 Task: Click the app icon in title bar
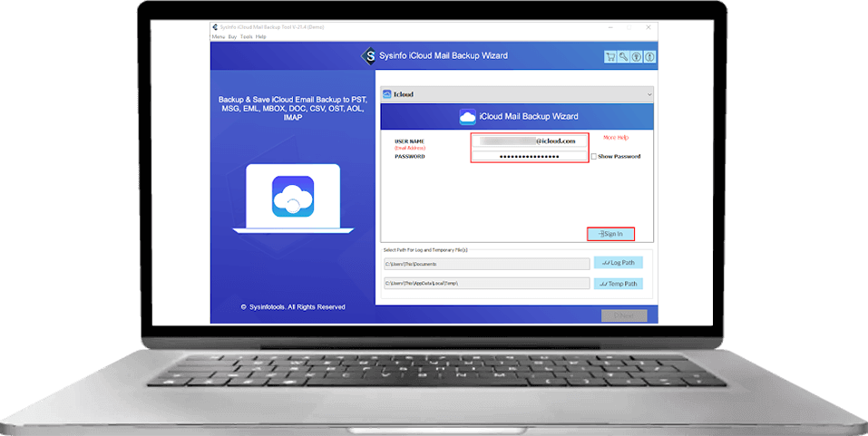(215, 26)
